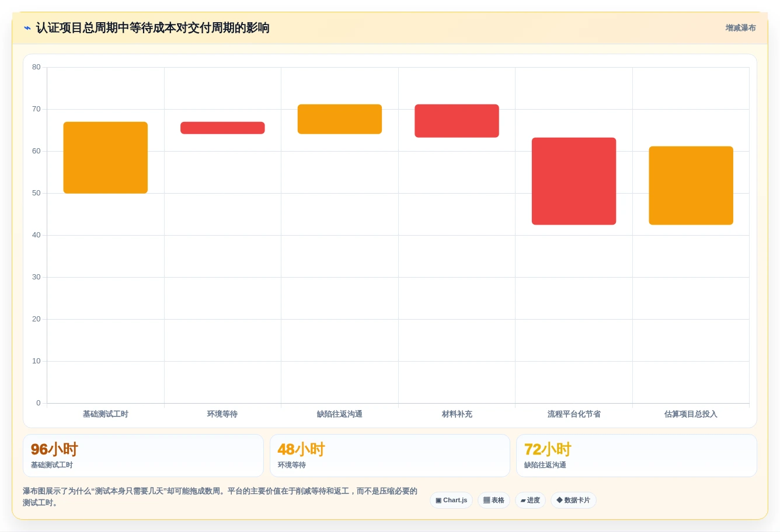Click the x-axis label 估算项目总投入
The image size is (780, 532).
click(x=691, y=414)
